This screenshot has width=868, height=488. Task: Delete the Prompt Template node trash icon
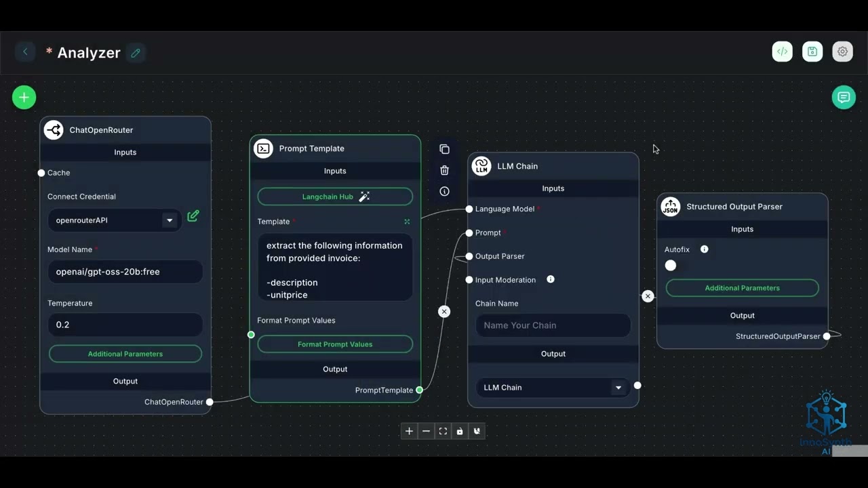pyautogui.click(x=444, y=170)
